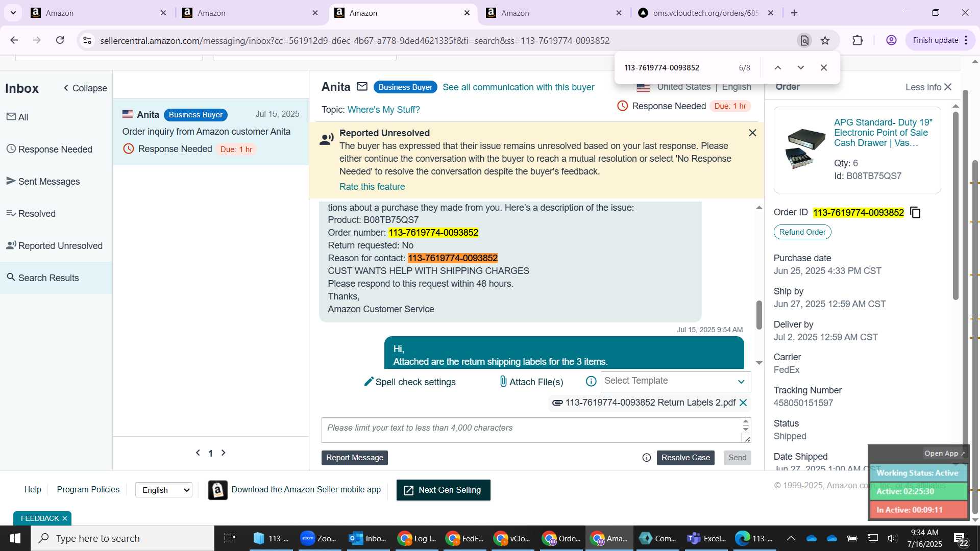
Task: Open the Chrome profile menu
Action: coord(891,40)
